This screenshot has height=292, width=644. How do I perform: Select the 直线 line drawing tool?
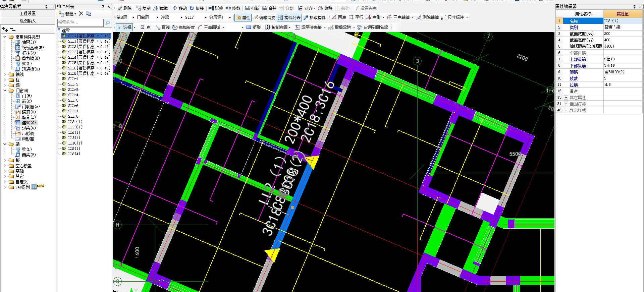click(x=163, y=27)
